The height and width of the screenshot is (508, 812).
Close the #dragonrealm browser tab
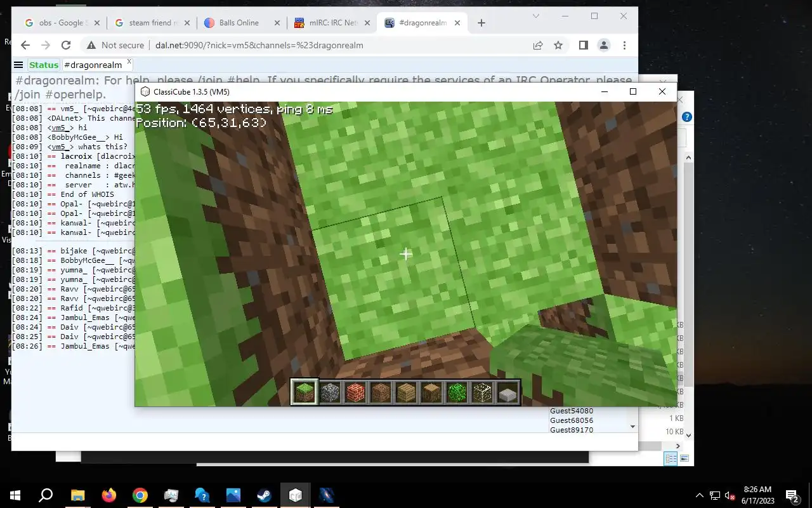[457, 23]
